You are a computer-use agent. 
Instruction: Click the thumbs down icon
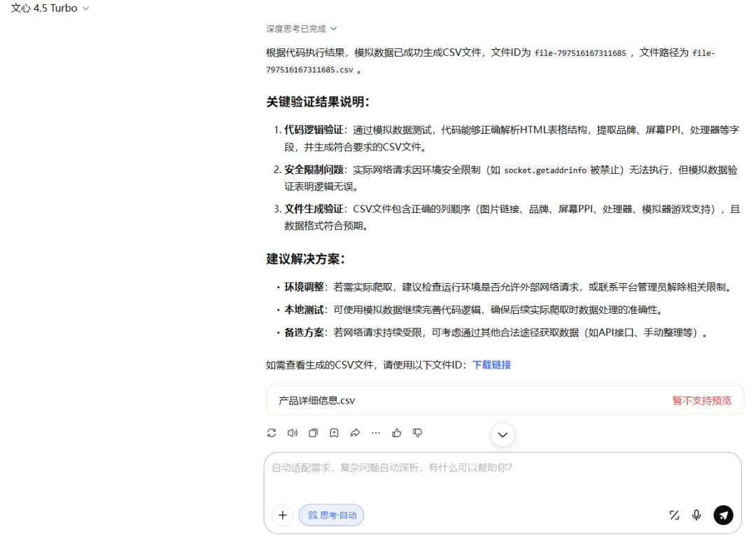417,433
